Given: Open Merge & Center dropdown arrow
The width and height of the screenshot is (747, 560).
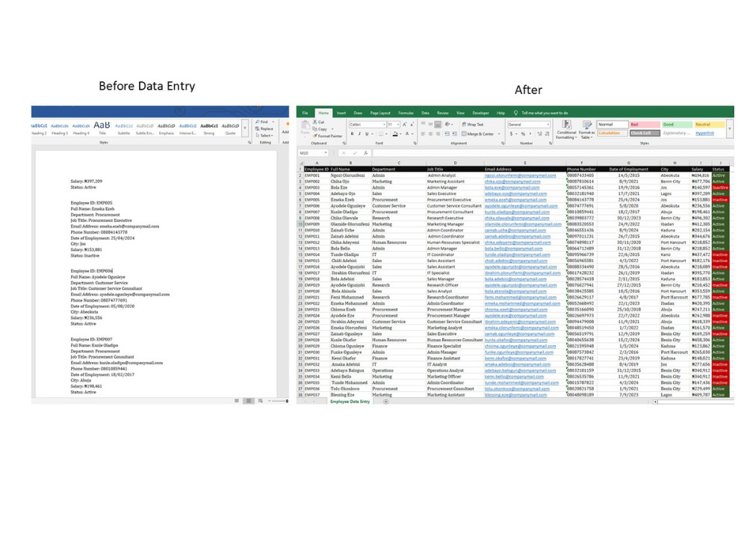Looking at the screenshot, I should tap(499, 134).
